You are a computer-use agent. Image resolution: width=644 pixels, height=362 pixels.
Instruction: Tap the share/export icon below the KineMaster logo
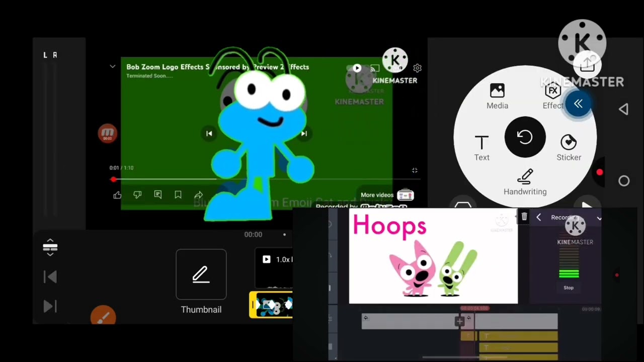[x=587, y=64]
